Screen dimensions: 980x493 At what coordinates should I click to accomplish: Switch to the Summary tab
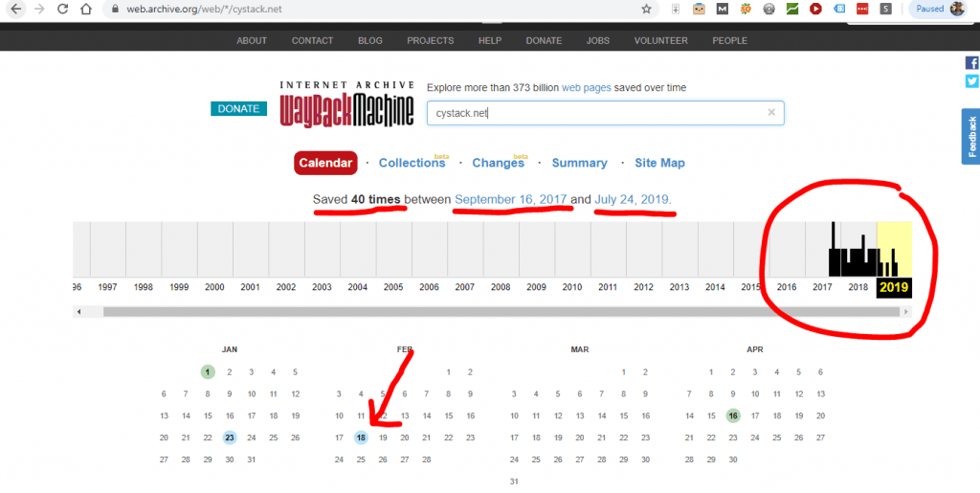(x=579, y=163)
